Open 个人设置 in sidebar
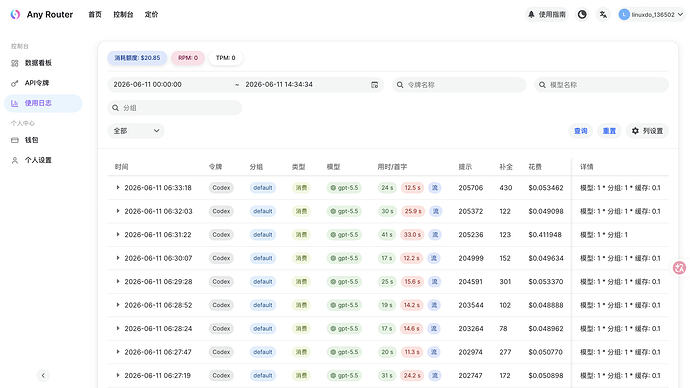Screen dimensions: 690x388 click(43, 160)
